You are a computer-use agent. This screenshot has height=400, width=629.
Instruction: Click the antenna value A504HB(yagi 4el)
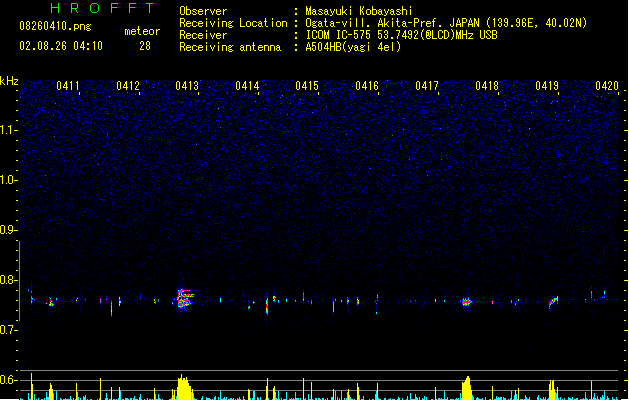click(x=353, y=47)
